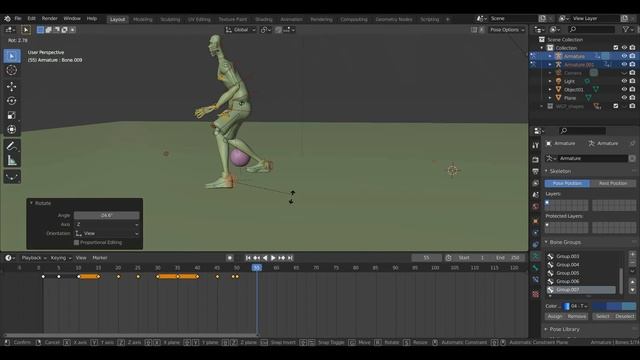Hide Armature in the outliner viewport
The height and width of the screenshot is (360, 640).
click(624, 56)
